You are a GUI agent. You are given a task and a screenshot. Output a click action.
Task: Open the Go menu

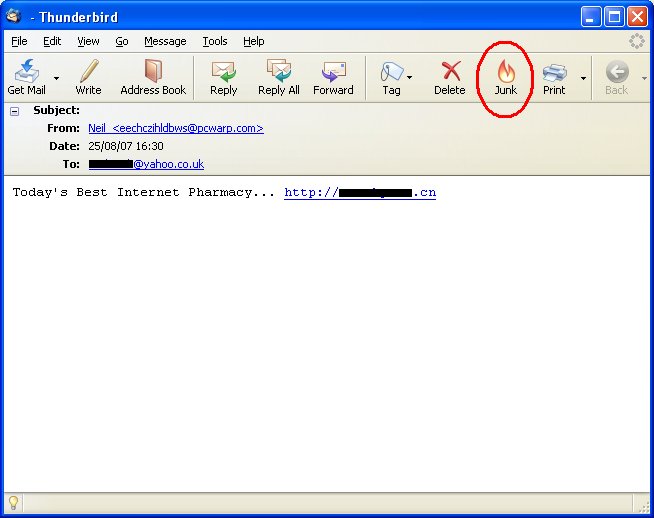[122, 41]
